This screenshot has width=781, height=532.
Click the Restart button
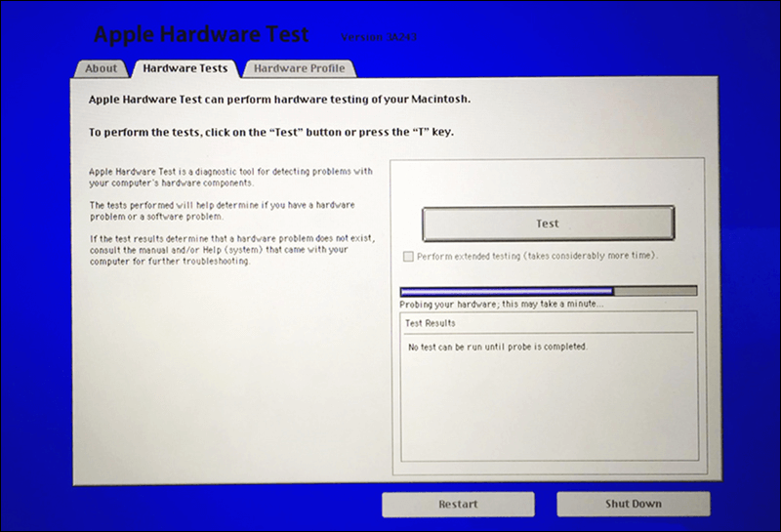pos(458,504)
